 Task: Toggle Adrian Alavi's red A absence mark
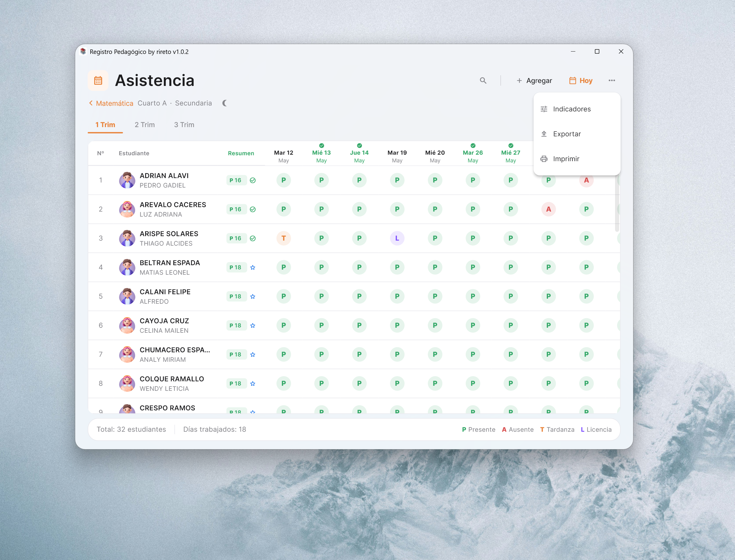click(586, 180)
